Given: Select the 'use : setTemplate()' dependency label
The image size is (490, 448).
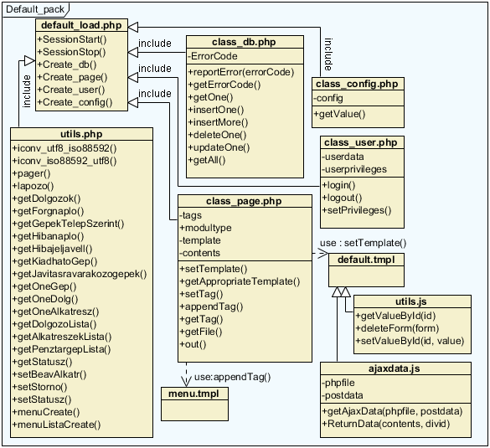Looking at the screenshot, I should [x=364, y=243].
